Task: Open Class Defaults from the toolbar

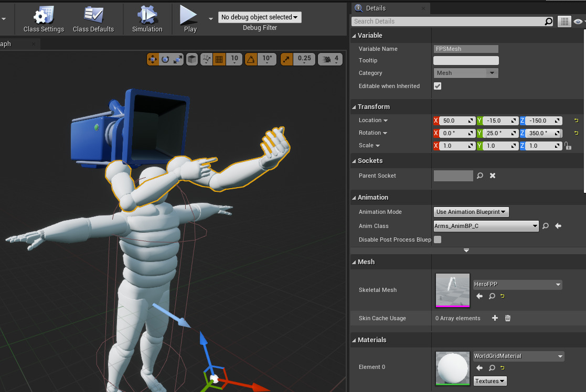Action: pos(93,19)
